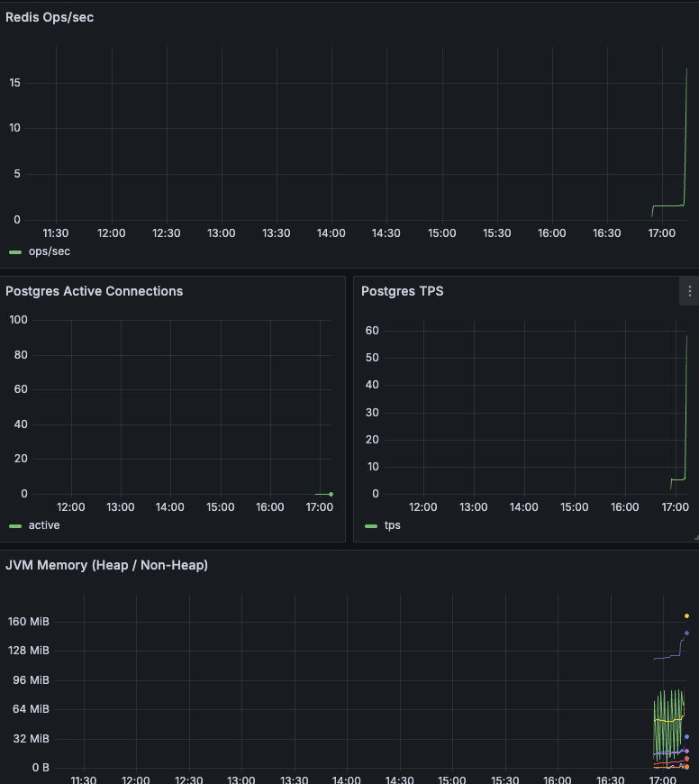This screenshot has height=784, width=699.
Task: Click the 160 MiB label on JVM Memory axis
Action: pos(29,622)
